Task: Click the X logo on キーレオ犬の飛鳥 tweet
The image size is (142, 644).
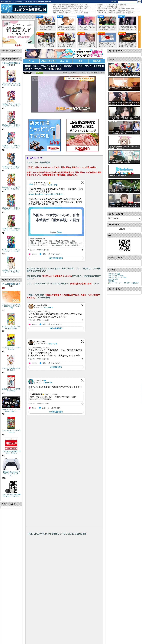Action: pyautogui.click(x=82, y=305)
